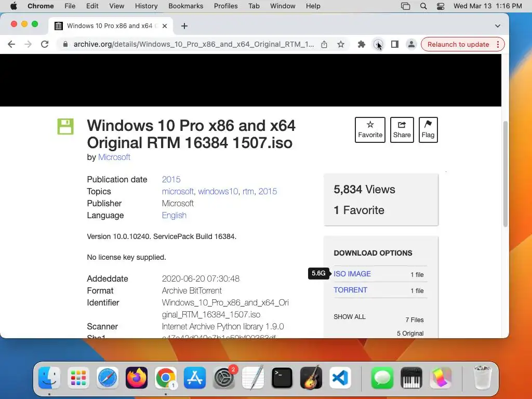Open the History menu
The height and width of the screenshot is (399, 532).
[146, 6]
